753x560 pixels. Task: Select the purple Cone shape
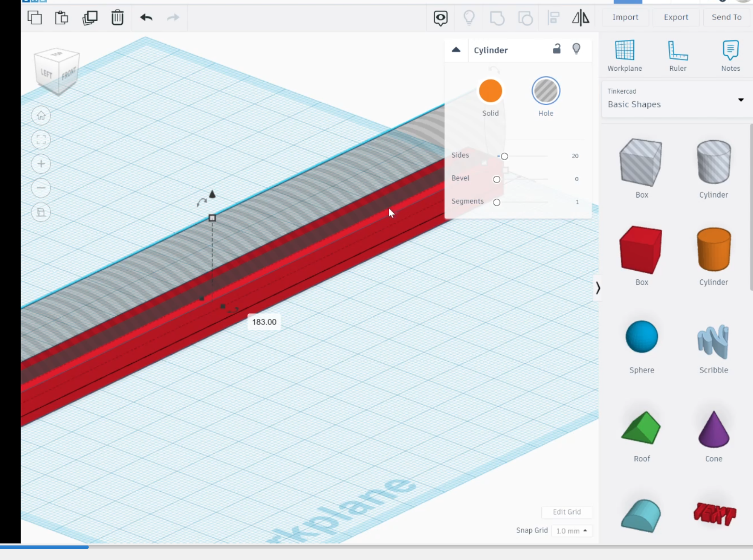click(714, 429)
